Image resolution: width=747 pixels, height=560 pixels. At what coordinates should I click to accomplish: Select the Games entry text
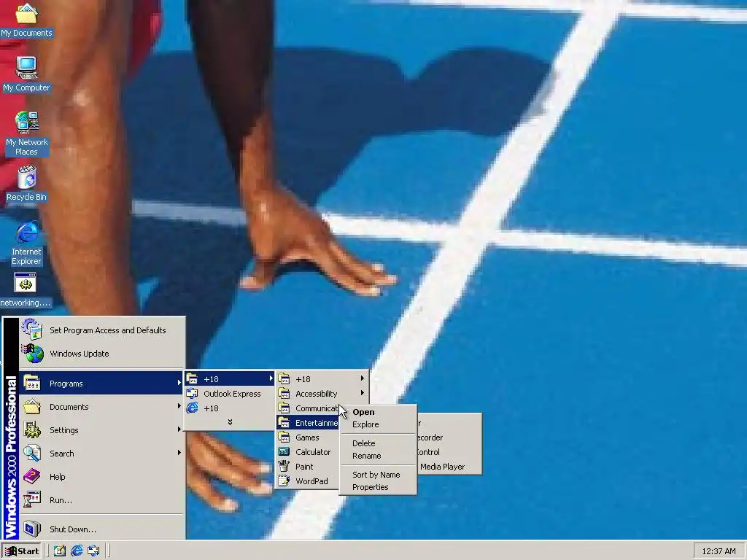[307, 437]
